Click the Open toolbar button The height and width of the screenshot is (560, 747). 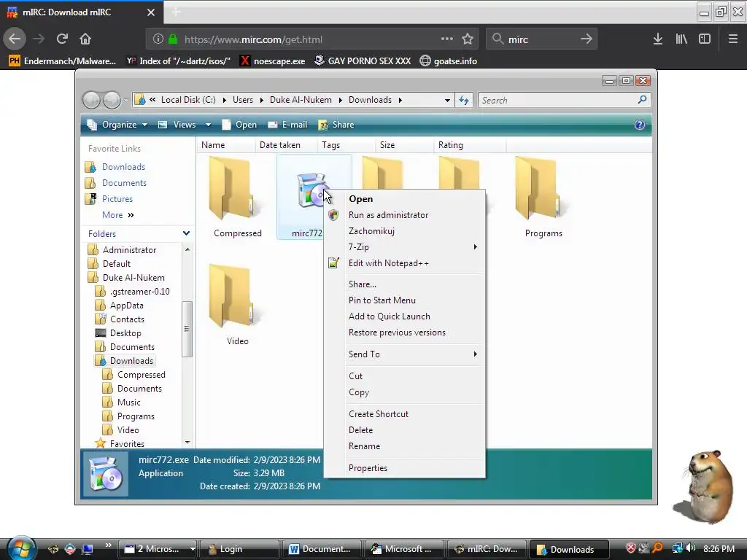[239, 125]
